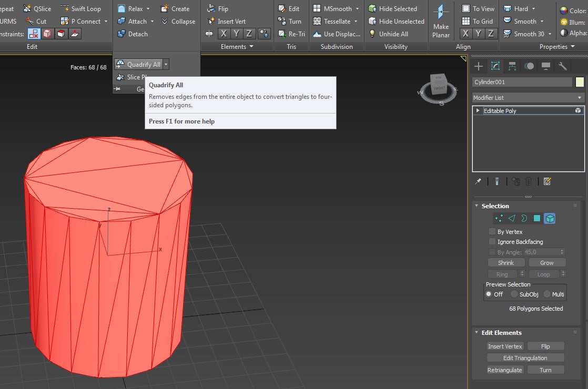Click the Quadrify All button

[x=138, y=65]
